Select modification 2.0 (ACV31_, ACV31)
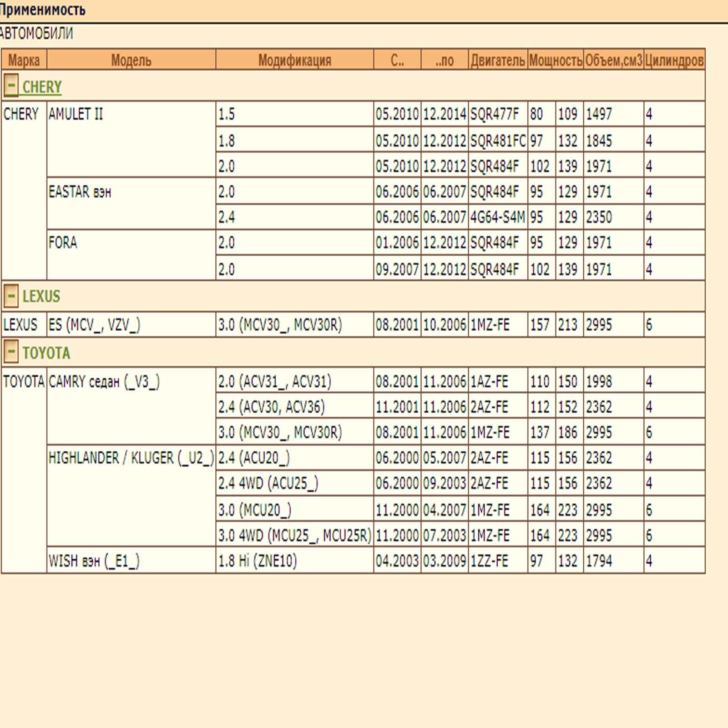Viewport: 728px width, 728px height. 275,381
